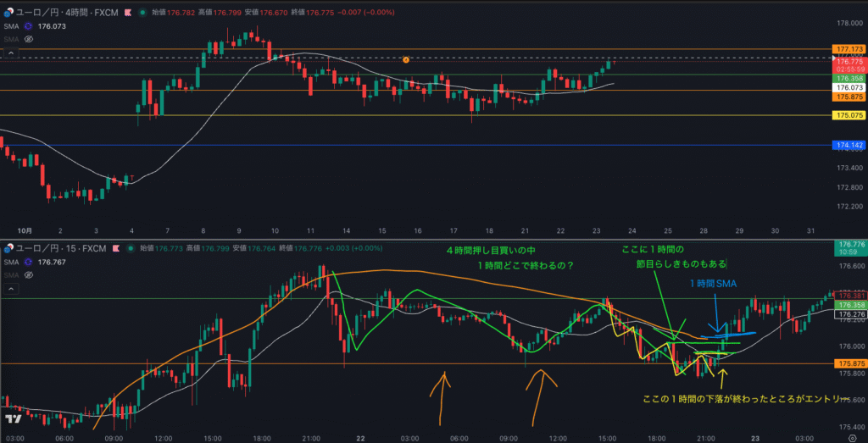Collapse the indicator legend on 4-hour chart
The image size is (868, 443).
click(12, 53)
